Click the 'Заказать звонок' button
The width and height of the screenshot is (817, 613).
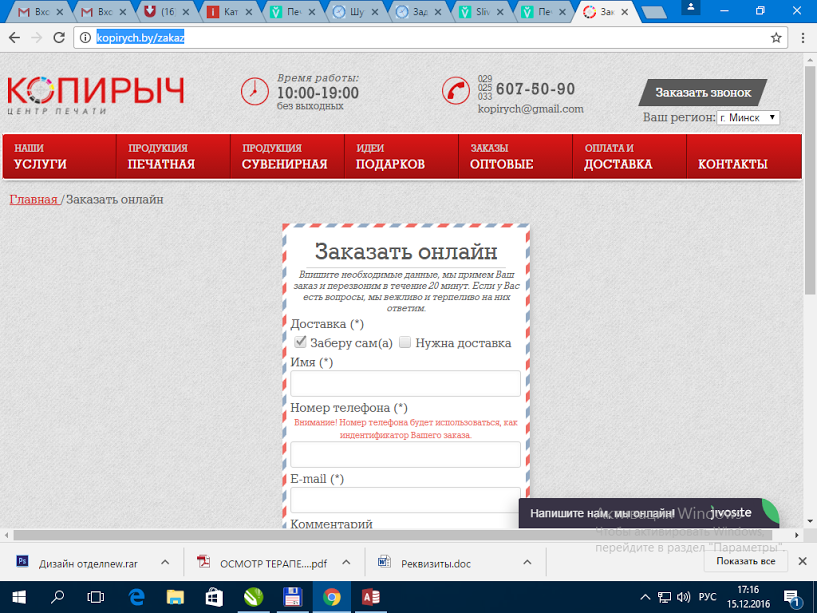[703, 92]
